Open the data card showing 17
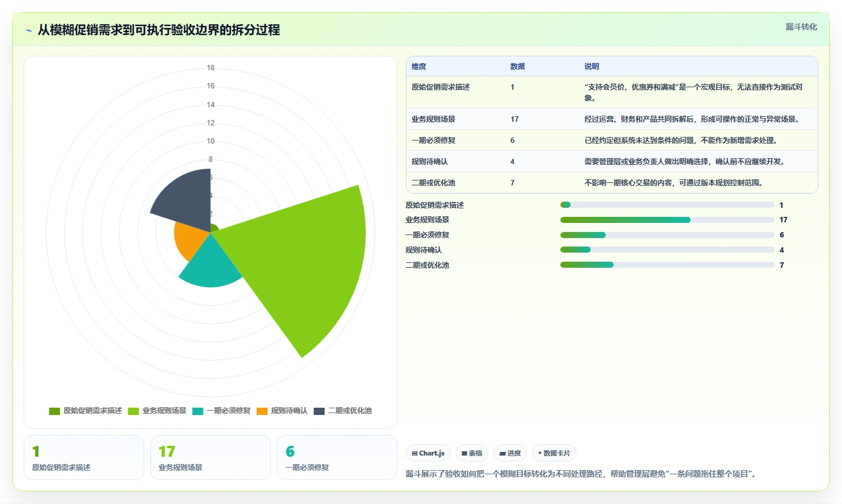This screenshot has width=842, height=504. click(210, 457)
